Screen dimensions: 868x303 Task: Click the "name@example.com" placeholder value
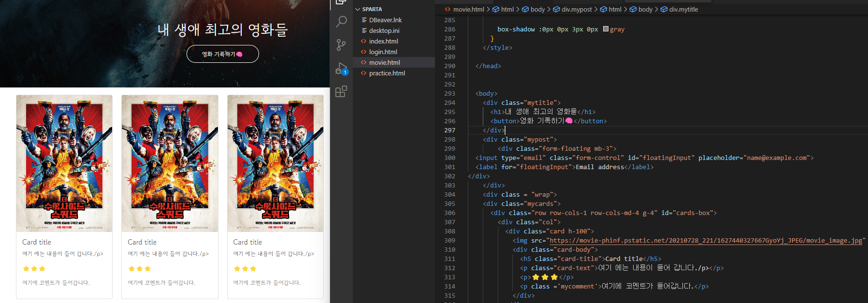(777, 158)
